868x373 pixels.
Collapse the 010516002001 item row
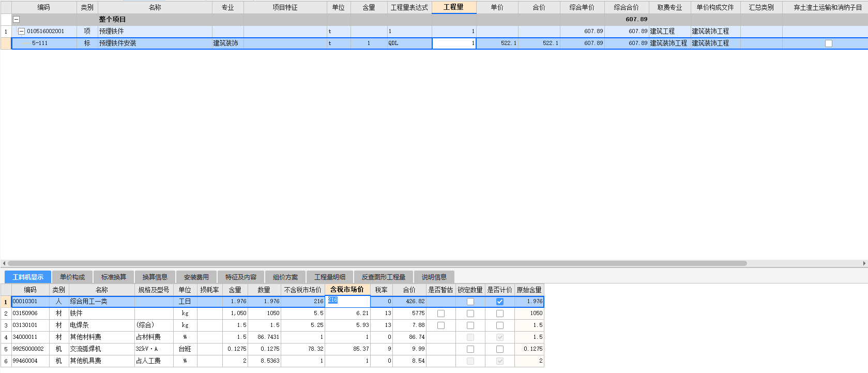[21, 31]
